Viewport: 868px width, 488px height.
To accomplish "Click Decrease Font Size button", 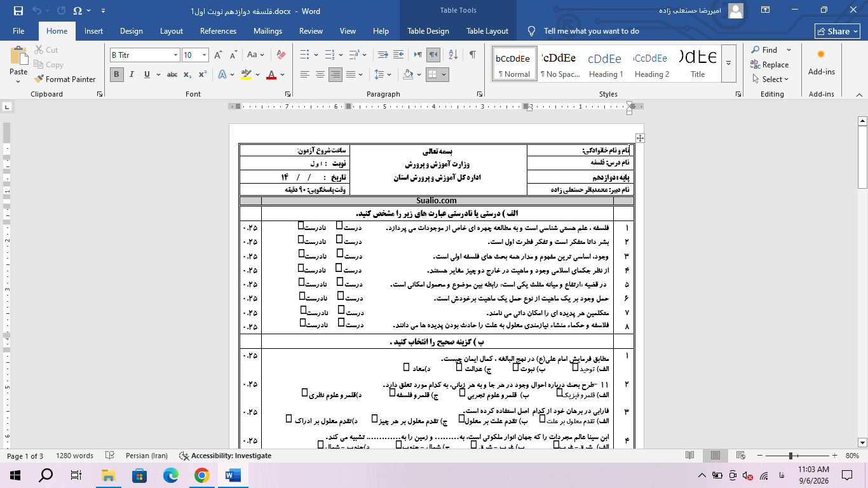I will click(x=233, y=55).
